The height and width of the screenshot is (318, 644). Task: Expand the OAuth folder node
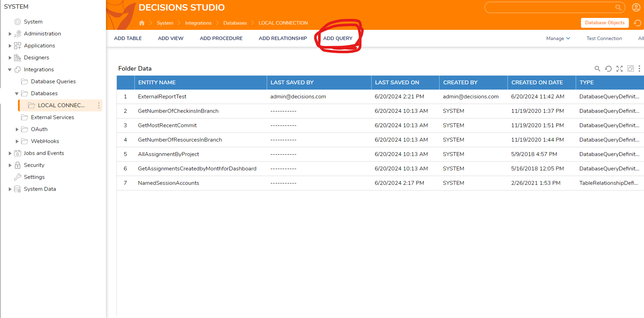click(x=17, y=129)
